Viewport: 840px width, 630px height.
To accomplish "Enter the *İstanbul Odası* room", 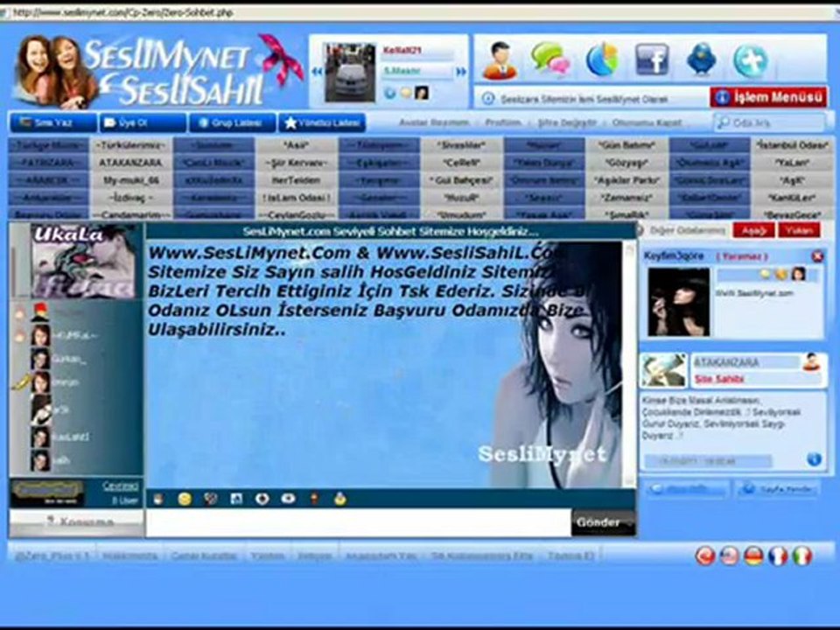I will click(x=791, y=145).
